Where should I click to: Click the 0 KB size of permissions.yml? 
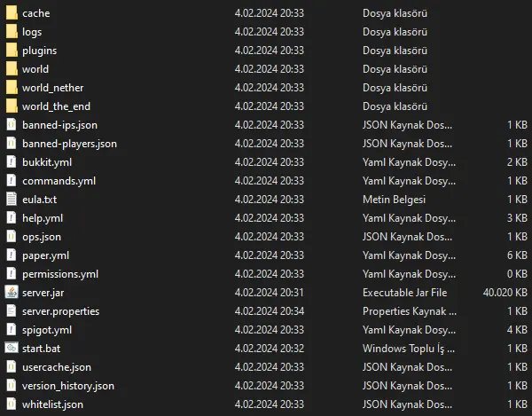pyautogui.click(x=517, y=274)
